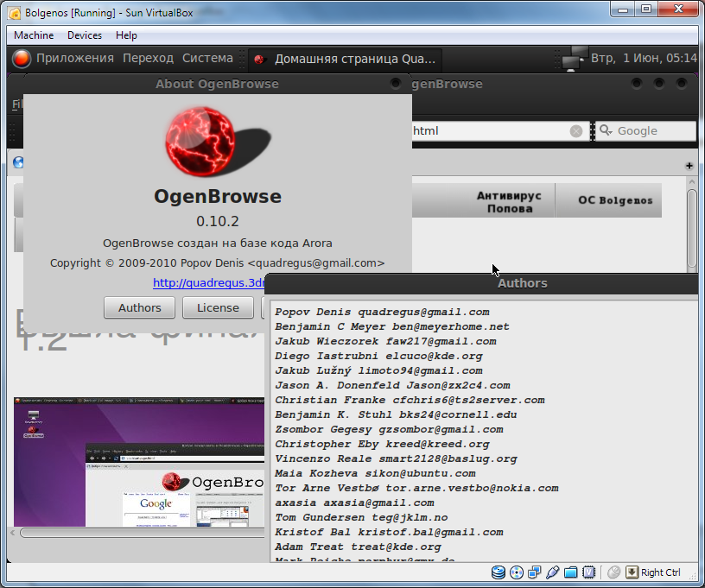The image size is (705, 588).
Task: Click the Authors button
Action: coord(139,307)
